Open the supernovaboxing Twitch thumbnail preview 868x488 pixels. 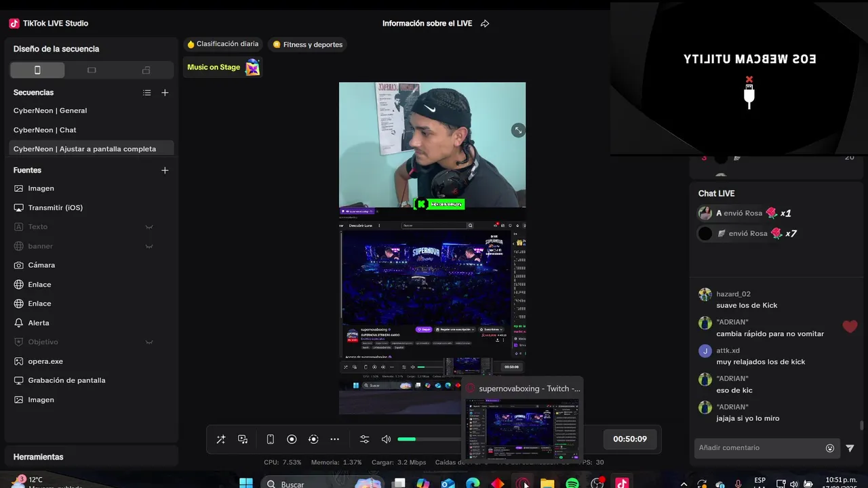521,429
